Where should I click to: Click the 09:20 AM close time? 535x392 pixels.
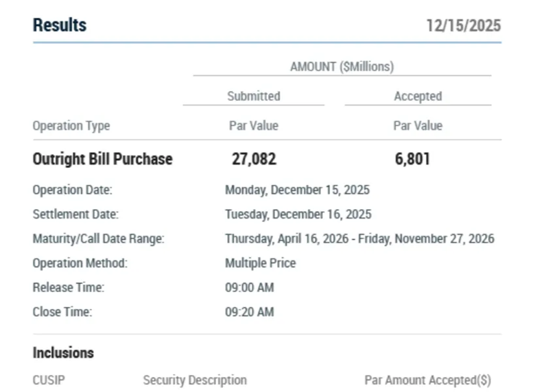click(249, 312)
